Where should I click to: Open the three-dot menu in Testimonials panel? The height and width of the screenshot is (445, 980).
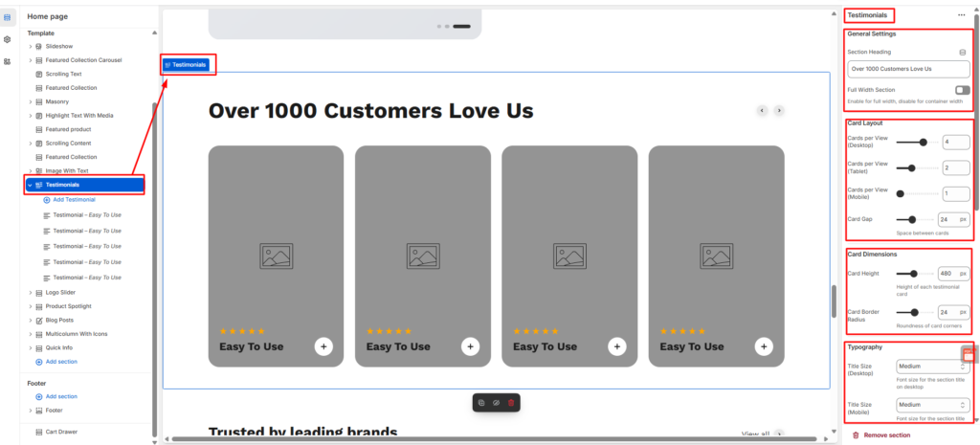[x=961, y=15]
